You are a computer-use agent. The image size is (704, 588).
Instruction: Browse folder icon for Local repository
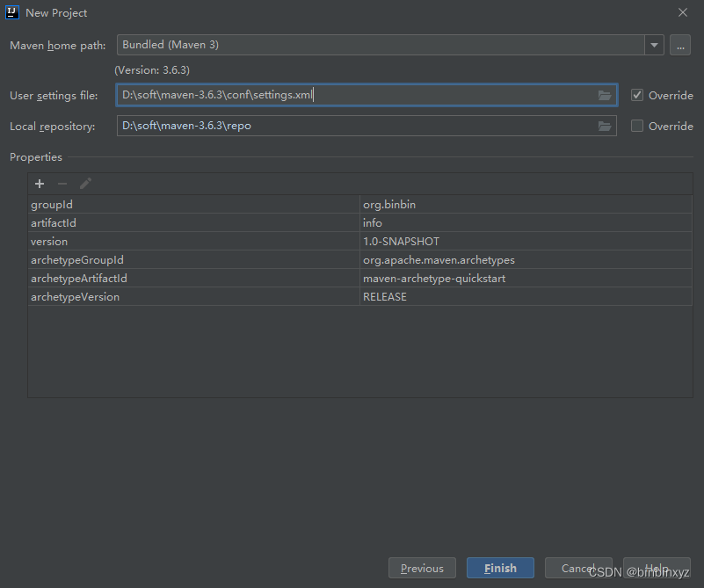605,127
